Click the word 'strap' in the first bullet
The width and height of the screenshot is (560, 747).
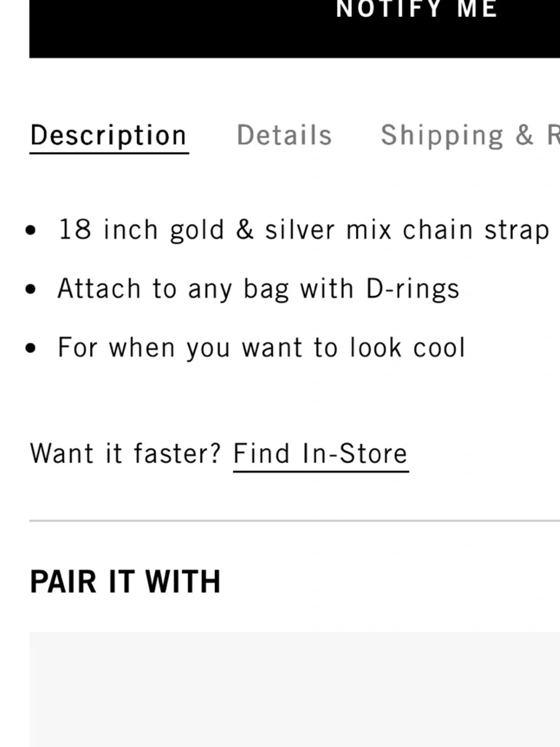tap(516, 230)
